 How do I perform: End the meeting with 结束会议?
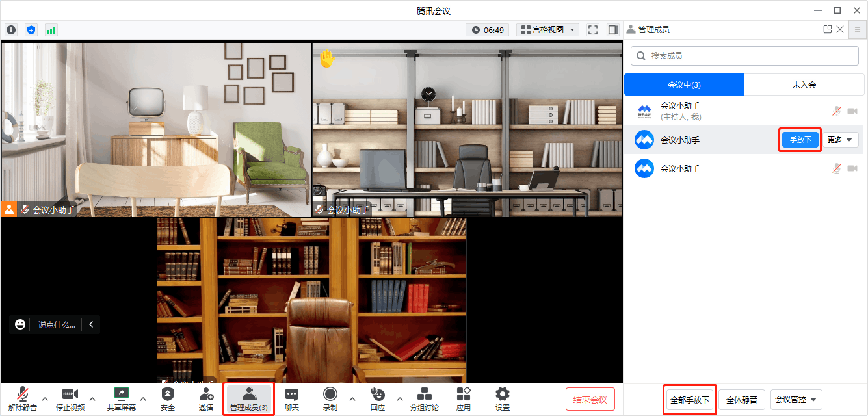590,399
